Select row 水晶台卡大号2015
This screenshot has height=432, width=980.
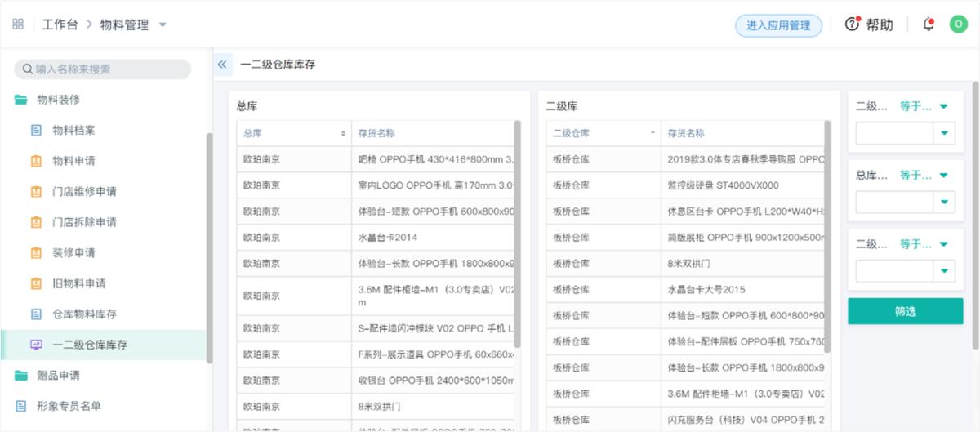685,289
